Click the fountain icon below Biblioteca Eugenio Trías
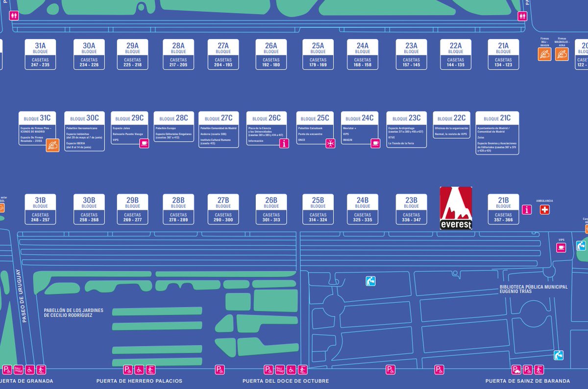The image size is (588, 389). click(559, 355)
